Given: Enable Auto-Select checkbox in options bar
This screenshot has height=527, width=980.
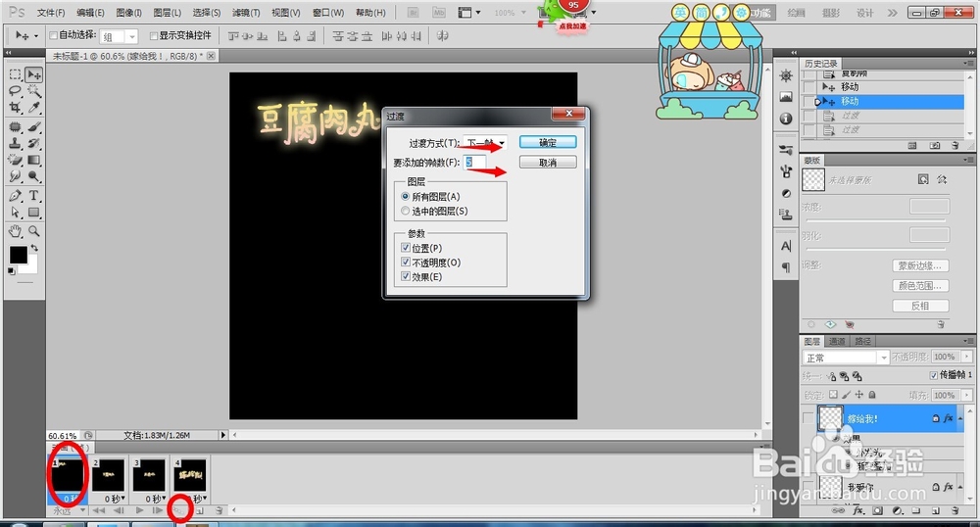Looking at the screenshot, I should click(53, 35).
